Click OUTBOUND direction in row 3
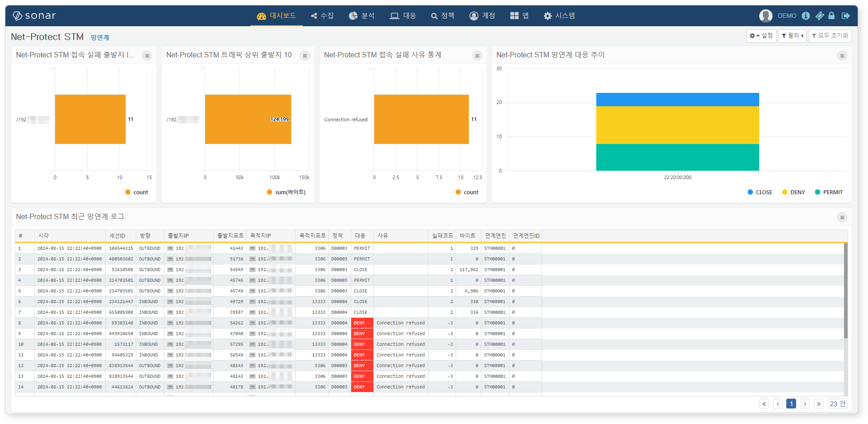The width and height of the screenshot is (868, 424). pyautogui.click(x=150, y=270)
